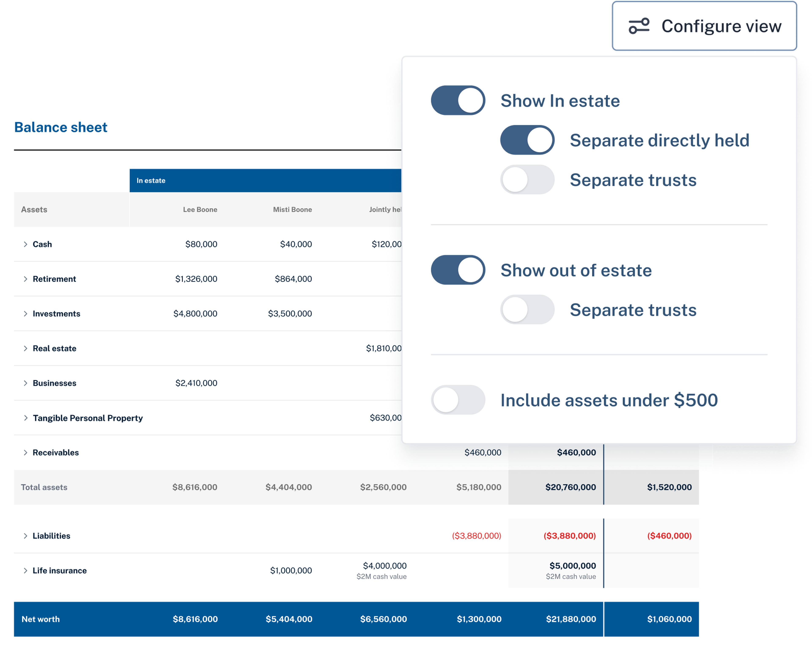The height and width of the screenshot is (655, 812).
Task: Click the Total assets row label
Action: [44, 487]
